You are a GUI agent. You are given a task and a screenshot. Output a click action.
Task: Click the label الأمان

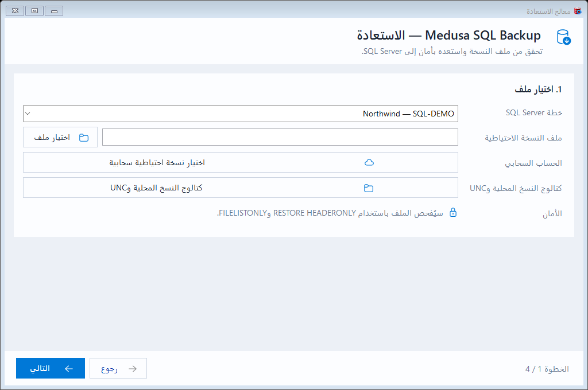552,213
